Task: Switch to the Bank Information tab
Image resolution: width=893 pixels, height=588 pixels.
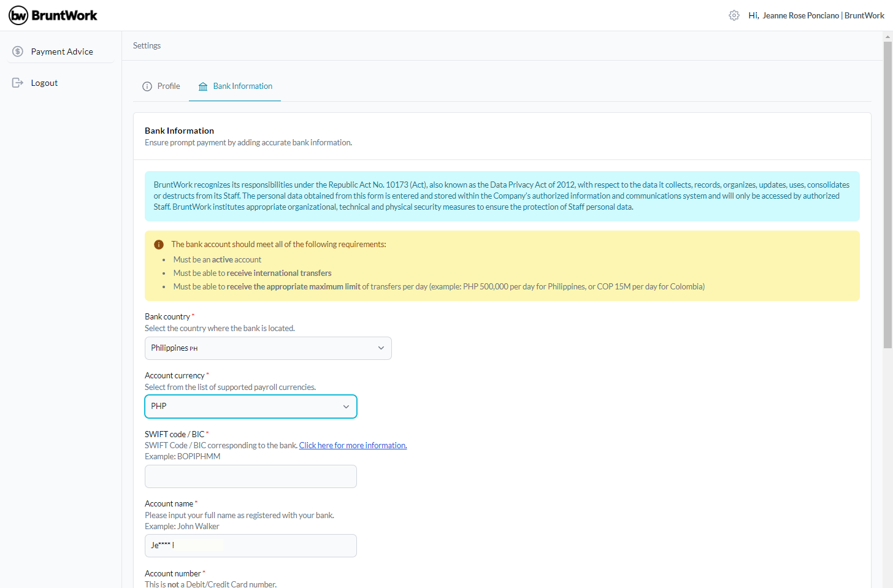Action: (x=235, y=86)
